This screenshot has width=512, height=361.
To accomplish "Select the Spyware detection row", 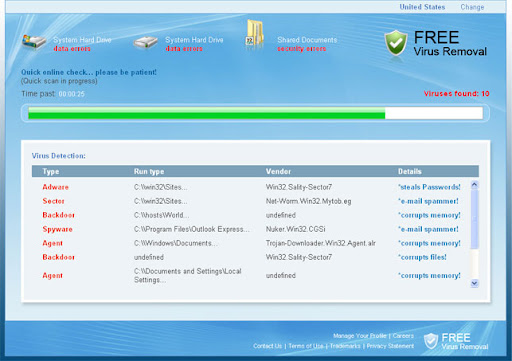I will coord(251,229).
